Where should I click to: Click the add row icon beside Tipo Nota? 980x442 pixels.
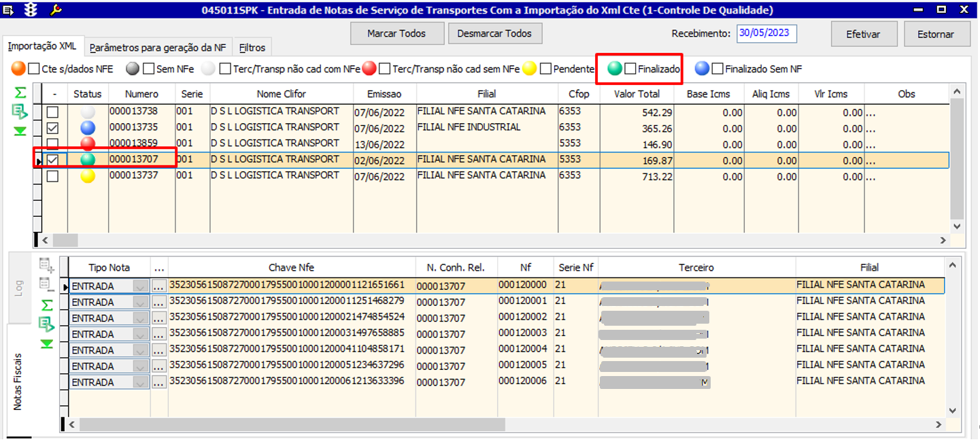(46, 265)
